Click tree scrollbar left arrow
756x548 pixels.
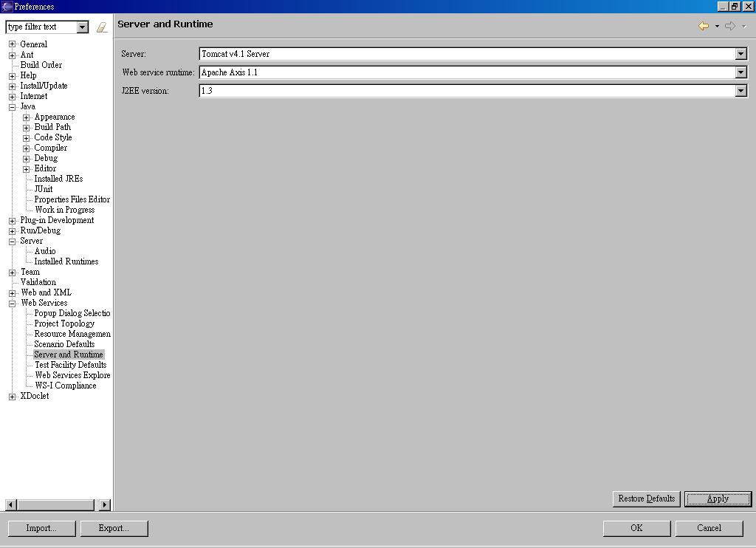pyautogui.click(x=11, y=505)
